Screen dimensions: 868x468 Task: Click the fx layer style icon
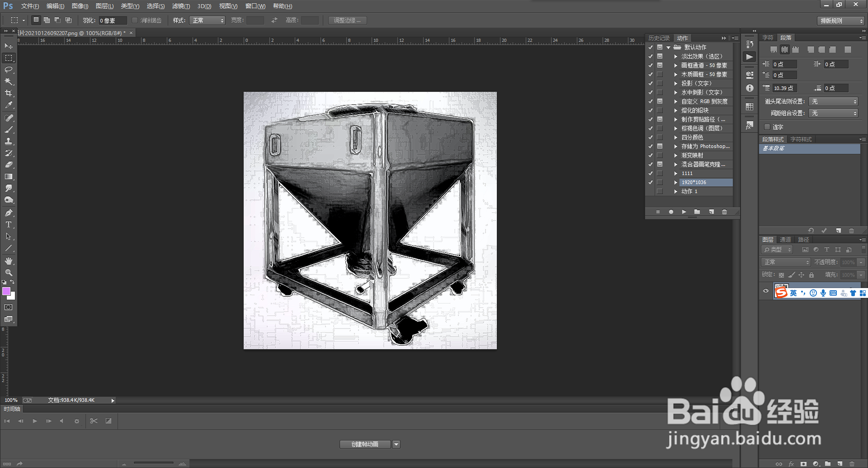pos(791,464)
